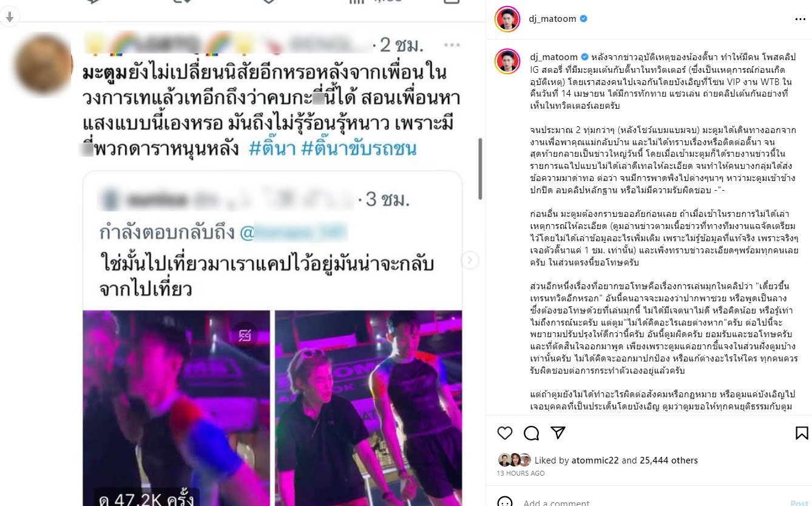Save post with the bookmark icon
The width and height of the screenshot is (812, 506).
[802, 432]
